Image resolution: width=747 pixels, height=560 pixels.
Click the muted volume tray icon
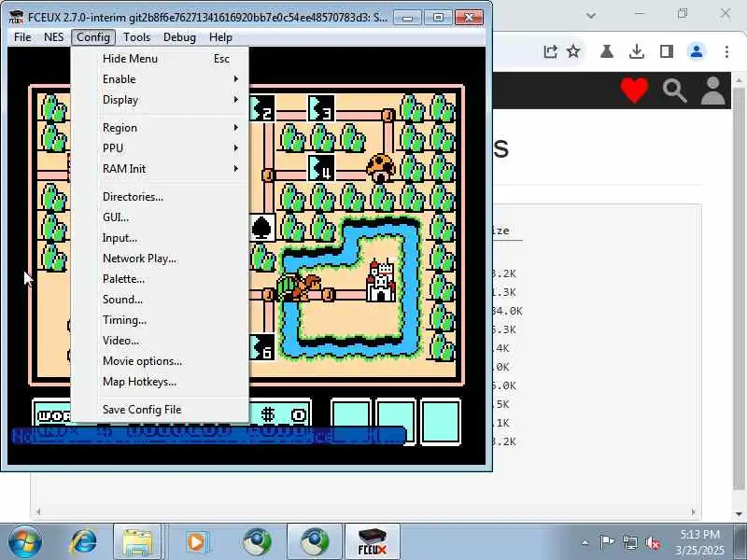[x=653, y=542]
